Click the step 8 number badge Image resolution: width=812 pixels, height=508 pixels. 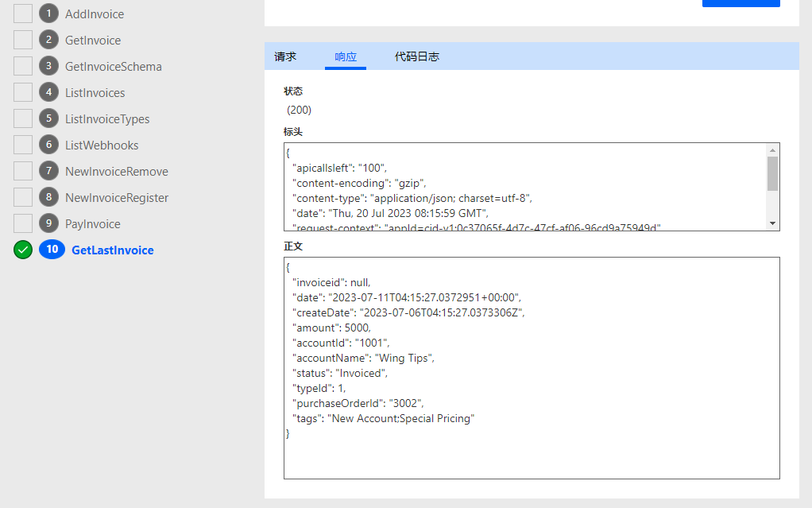point(48,197)
